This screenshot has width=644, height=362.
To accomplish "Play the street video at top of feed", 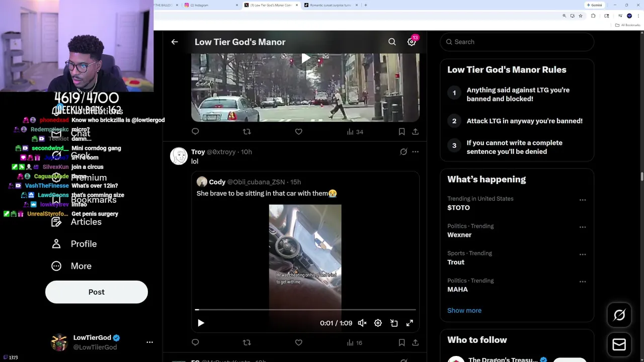I will pos(305,59).
